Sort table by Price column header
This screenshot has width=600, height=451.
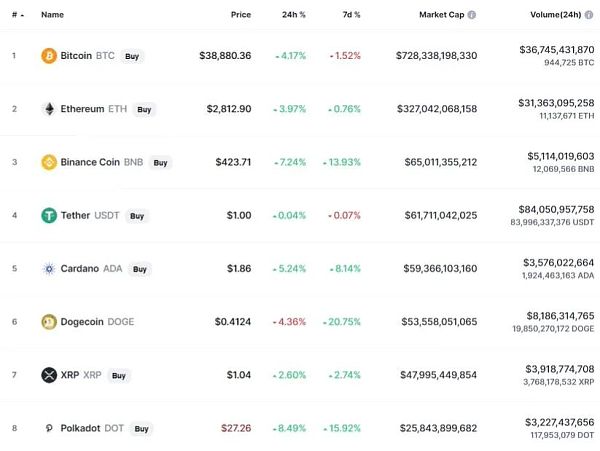click(240, 15)
